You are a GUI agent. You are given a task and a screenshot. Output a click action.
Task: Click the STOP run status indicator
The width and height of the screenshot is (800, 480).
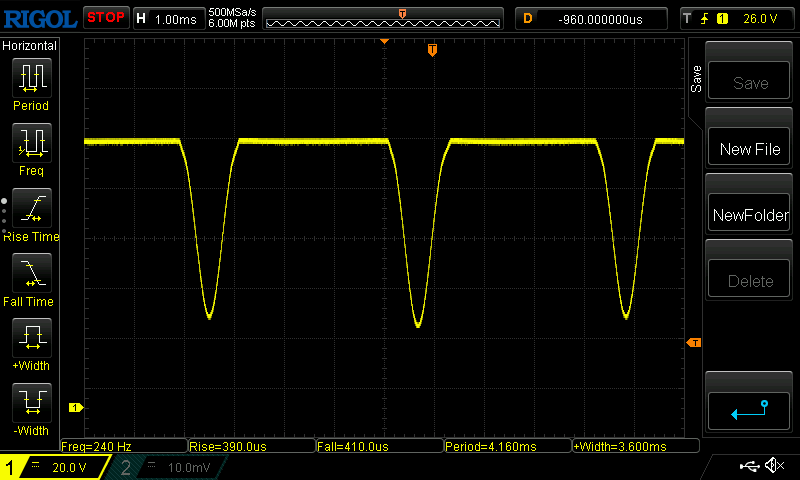tap(106, 18)
